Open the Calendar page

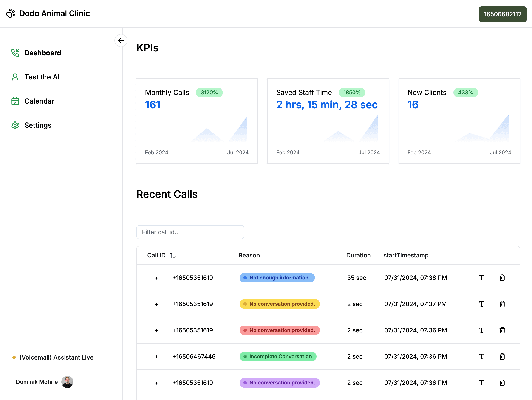pos(39,101)
